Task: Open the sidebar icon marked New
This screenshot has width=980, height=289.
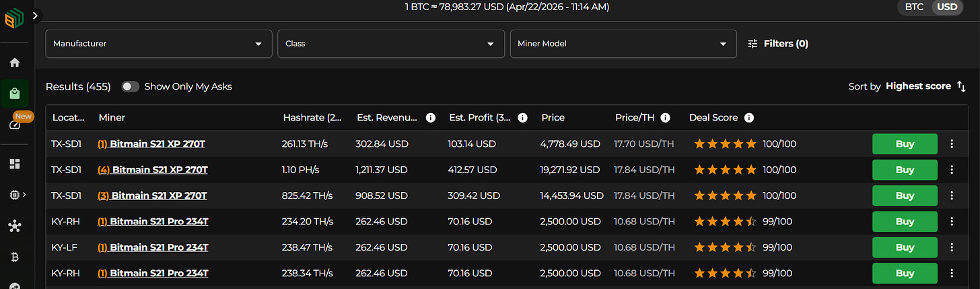Action: pos(15,125)
